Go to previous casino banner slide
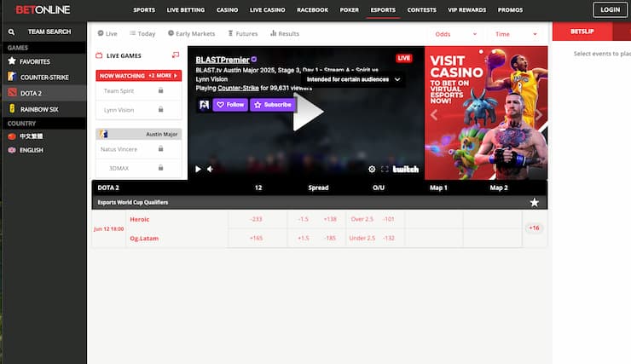 (434, 115)
